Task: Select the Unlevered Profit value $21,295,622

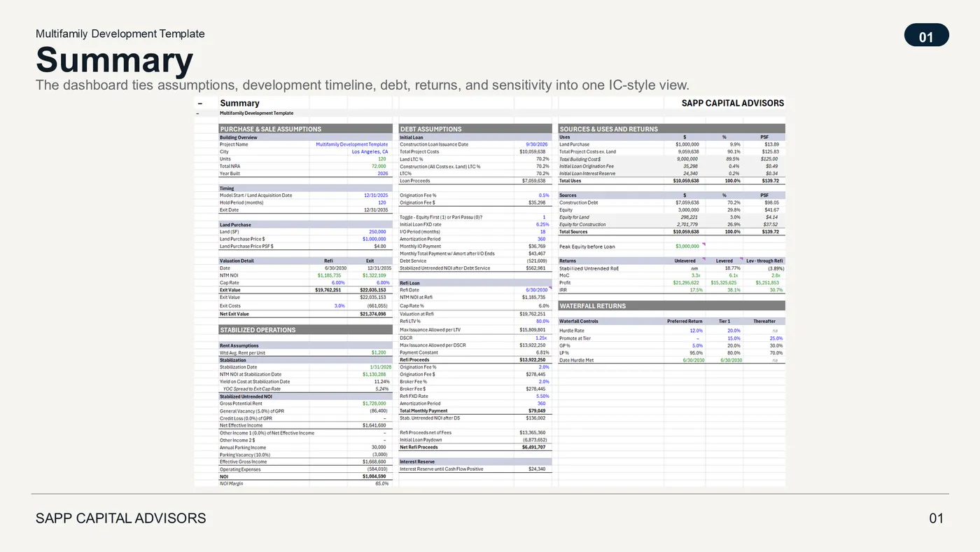Action: click(x=686, y=282)
